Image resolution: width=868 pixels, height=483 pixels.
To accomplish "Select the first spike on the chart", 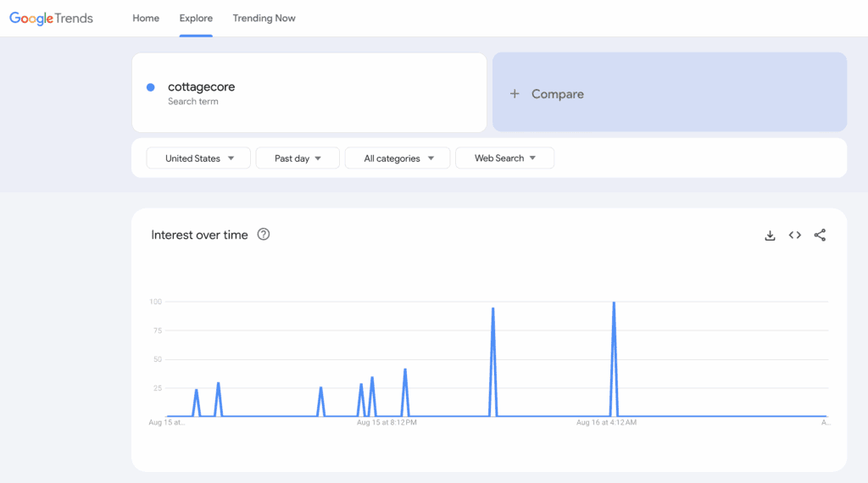I will 197,391.
